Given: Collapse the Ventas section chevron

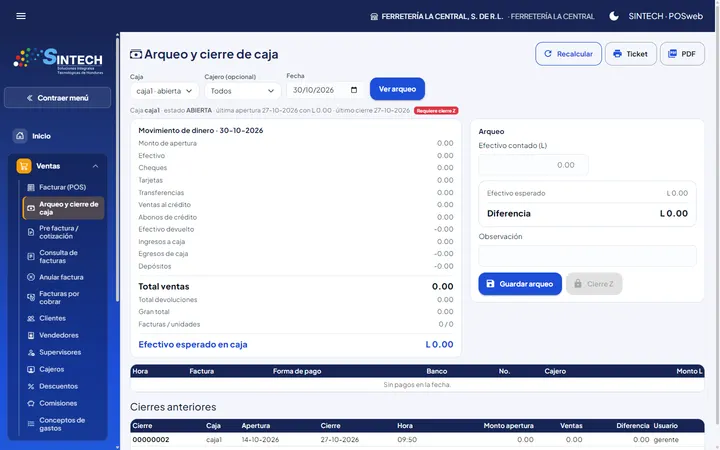Looking at the screenshot, I should pyautogui.click(x=96, y=166).
